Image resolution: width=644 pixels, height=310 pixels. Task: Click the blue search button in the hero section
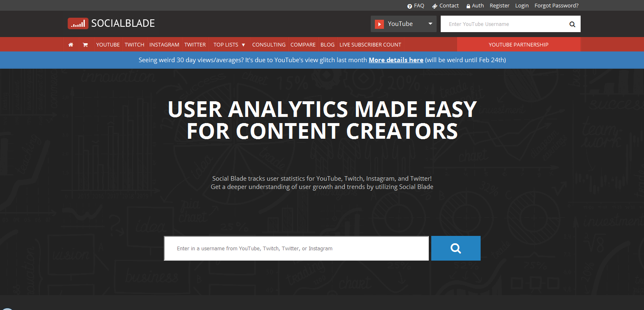click(456, 248)
